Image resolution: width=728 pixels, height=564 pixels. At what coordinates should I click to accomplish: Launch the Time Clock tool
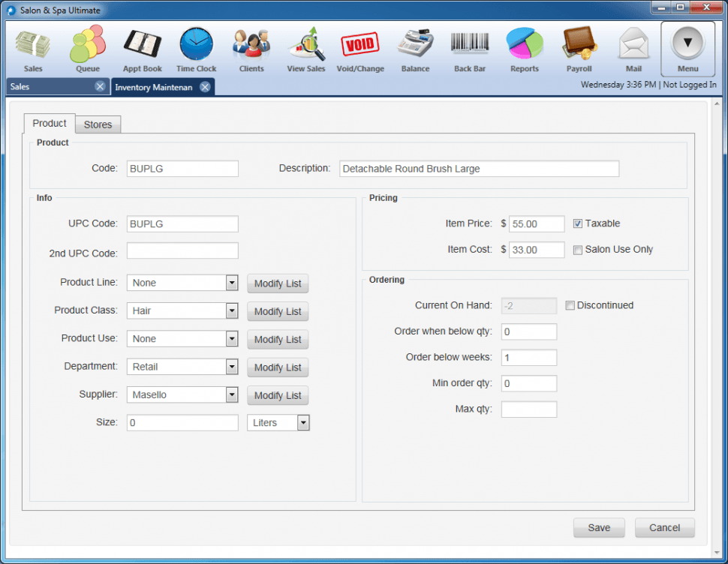click(196, 46)
